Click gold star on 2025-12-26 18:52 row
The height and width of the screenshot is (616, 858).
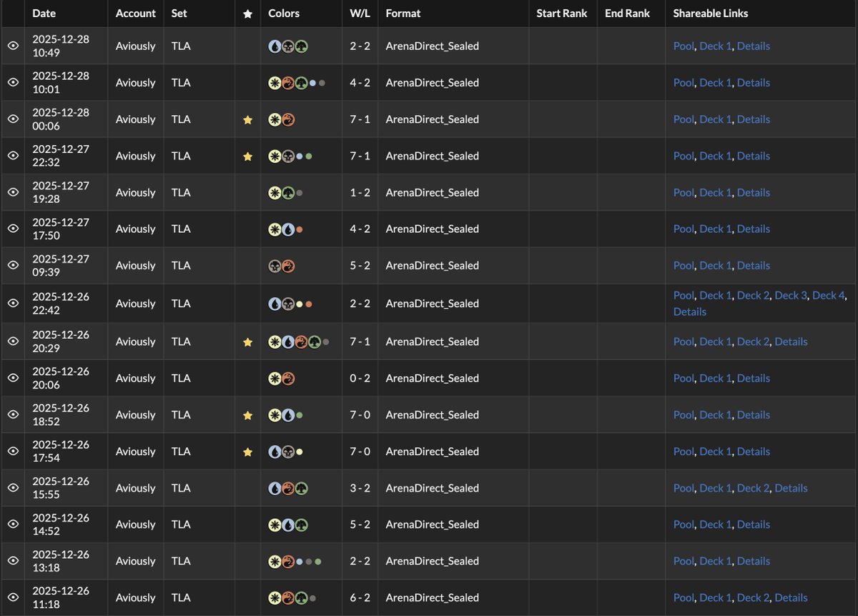click(x=247, y=414)
